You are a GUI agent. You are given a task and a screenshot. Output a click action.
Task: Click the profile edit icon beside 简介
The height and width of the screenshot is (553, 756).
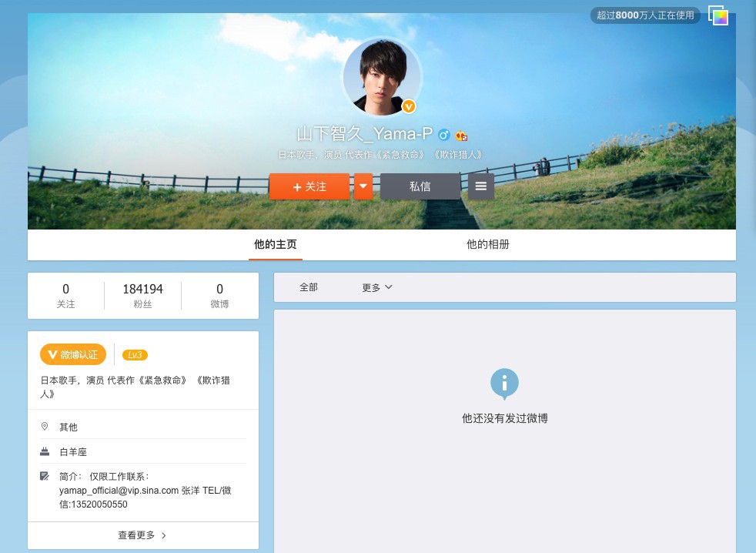click(x=45, y=476)
